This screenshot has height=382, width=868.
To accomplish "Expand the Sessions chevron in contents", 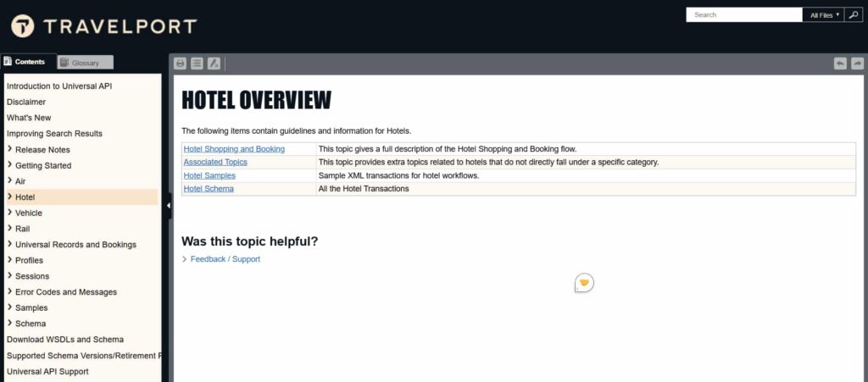I will click(10, 275).
